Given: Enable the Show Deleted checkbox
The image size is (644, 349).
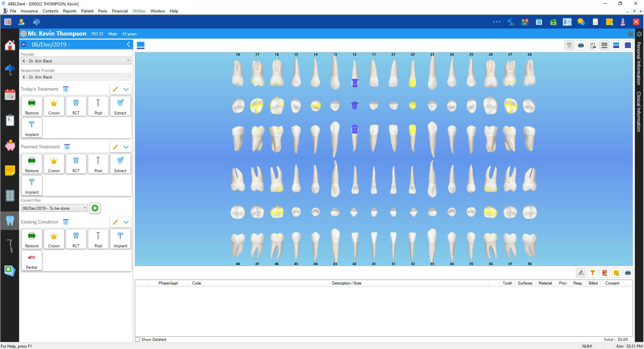Looking at the screenshot, I should [138, 339].
